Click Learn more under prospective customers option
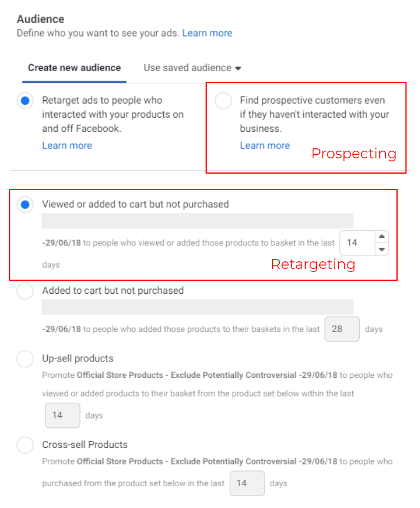The width and height of the screenshot is (420, 508). point(264,145)
